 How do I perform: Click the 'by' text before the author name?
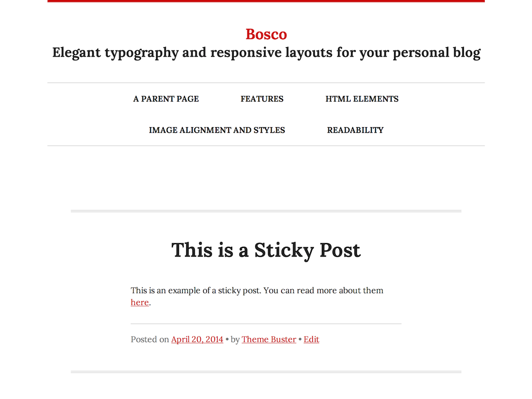[x=235, y=339]
